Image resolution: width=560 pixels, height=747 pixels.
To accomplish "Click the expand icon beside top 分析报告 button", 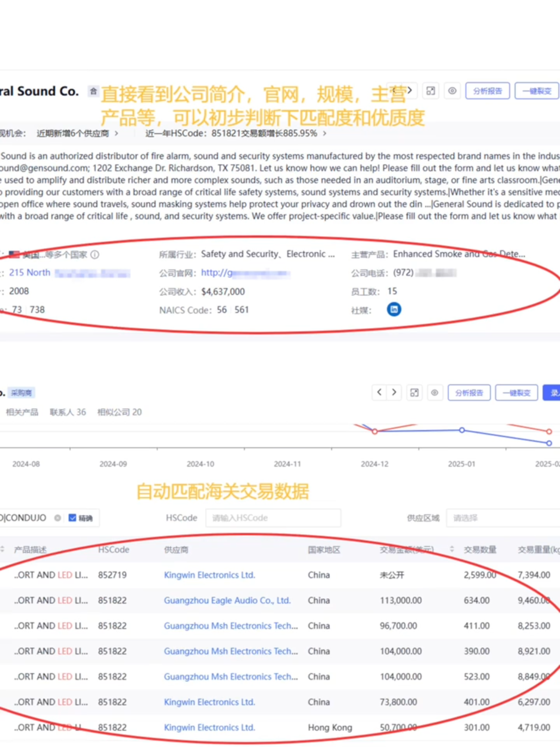I will coord(430,91).
